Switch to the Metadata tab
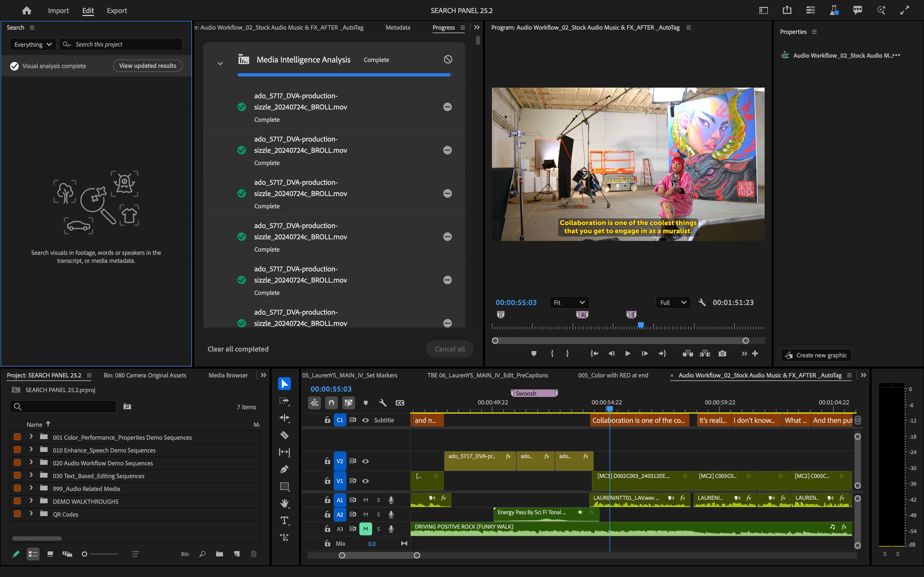The height and width of the screenshot is (577, 924). pos(398,28)
